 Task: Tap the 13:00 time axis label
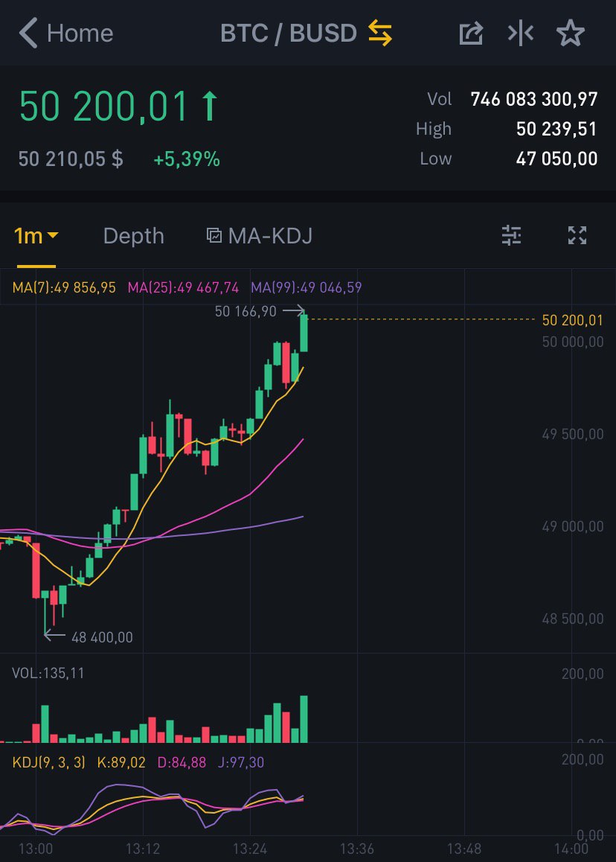36,849
